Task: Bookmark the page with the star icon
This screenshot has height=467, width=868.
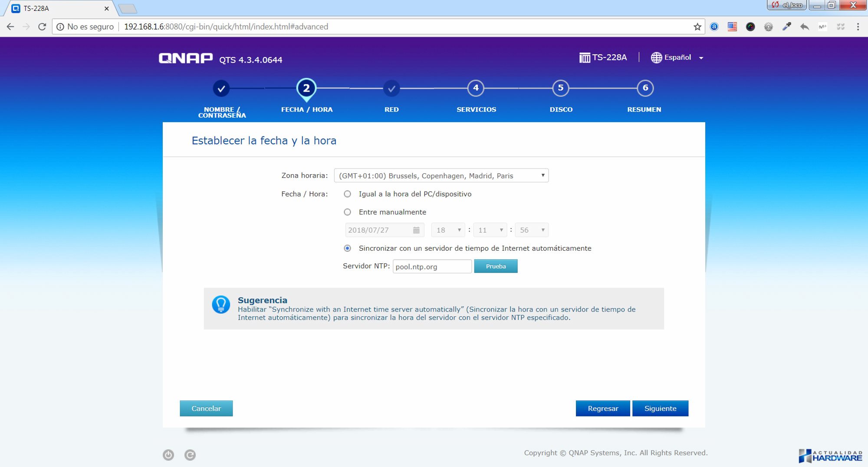Action: point(697,27)
